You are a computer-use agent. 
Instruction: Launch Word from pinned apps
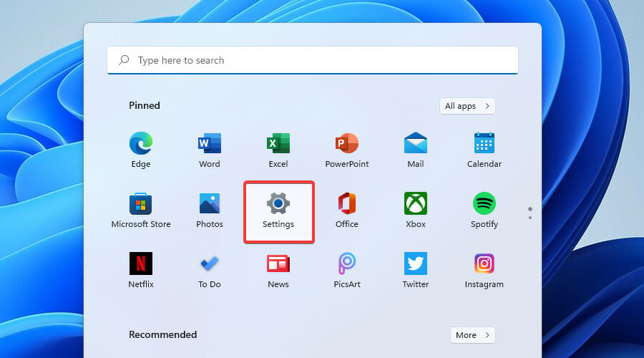tap(210, 143)
